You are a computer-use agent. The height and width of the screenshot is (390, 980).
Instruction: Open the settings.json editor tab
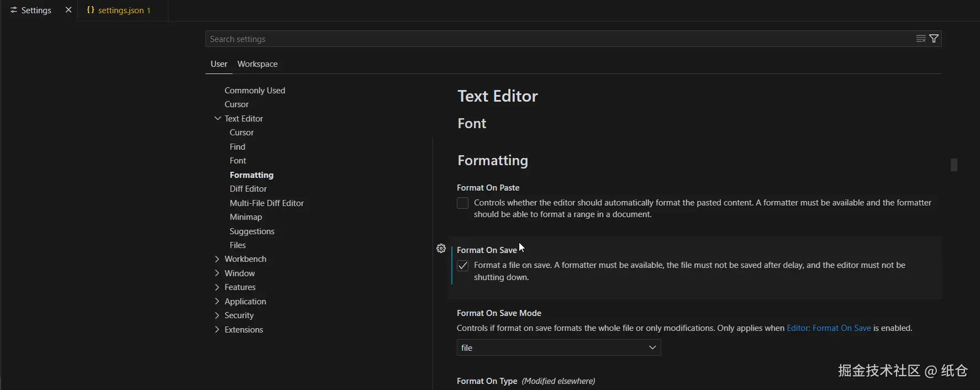click(121, 10)
